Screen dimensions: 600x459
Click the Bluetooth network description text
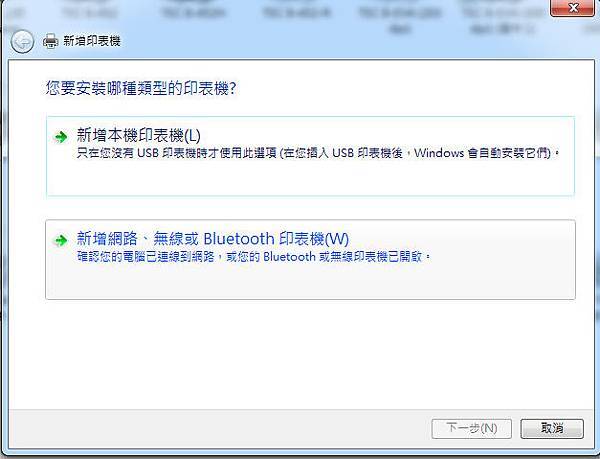(253, 256)
